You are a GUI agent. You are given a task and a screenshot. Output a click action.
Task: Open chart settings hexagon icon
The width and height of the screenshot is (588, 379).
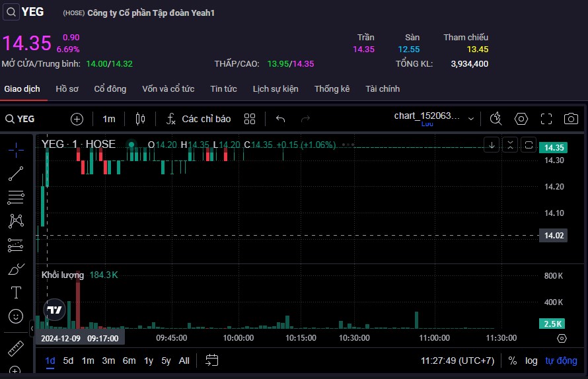coord(521,119)
